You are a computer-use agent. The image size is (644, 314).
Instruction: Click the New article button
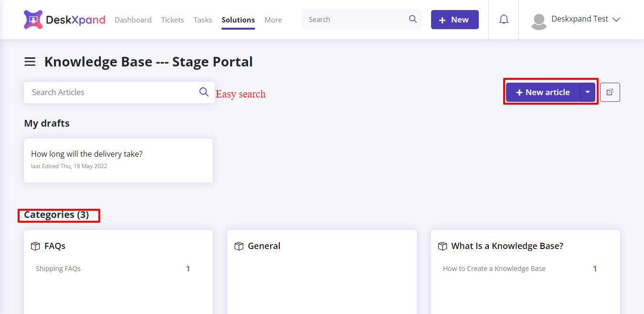[542, 92]
